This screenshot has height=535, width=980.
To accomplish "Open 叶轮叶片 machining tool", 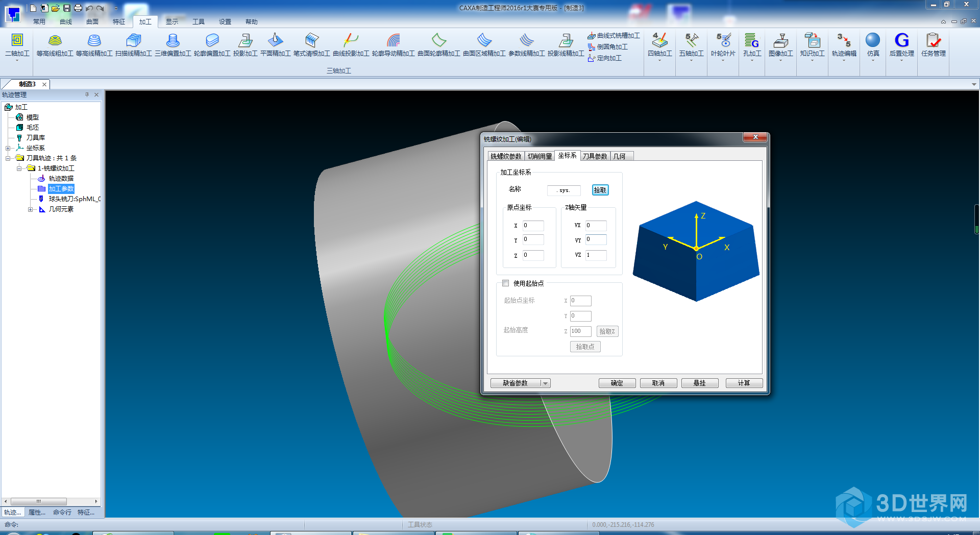I will coord(723,47).
